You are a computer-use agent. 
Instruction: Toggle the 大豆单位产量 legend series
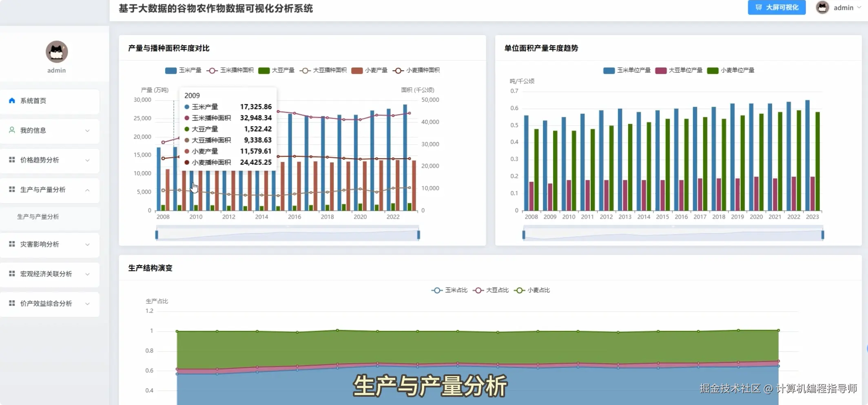click(679, 70)
